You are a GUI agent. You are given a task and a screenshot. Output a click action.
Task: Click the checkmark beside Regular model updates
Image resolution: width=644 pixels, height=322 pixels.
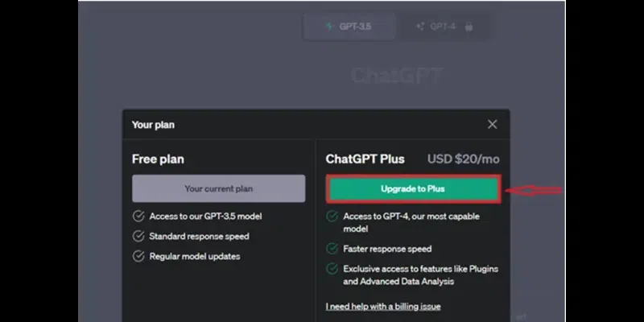pos(138,257)
